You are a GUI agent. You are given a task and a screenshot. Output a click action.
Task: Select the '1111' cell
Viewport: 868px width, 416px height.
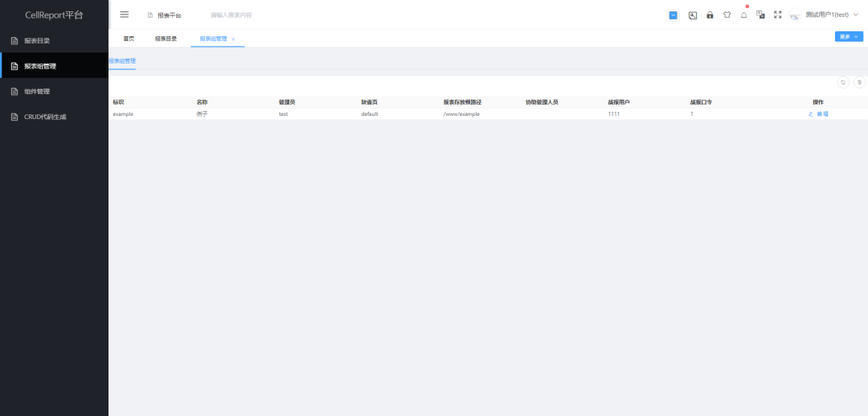pos(613,113)
